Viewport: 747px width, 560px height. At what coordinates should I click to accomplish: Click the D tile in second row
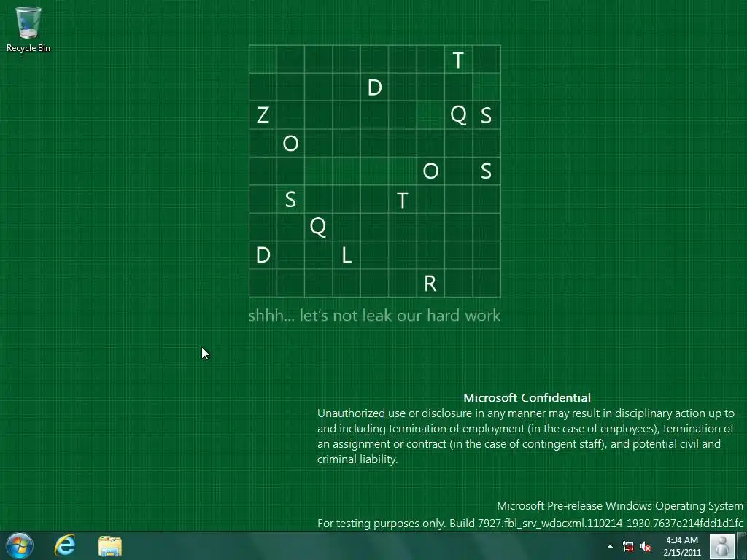(x=374, y=87)
